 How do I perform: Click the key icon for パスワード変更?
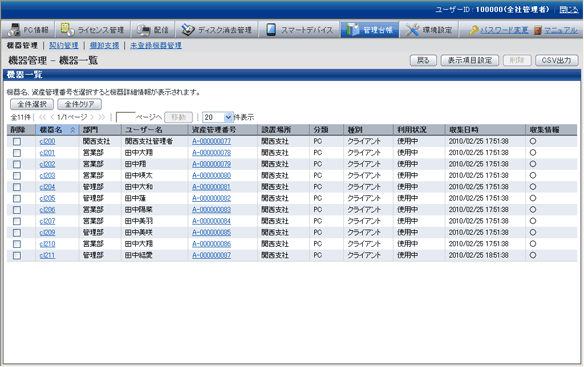pos(473,30)
